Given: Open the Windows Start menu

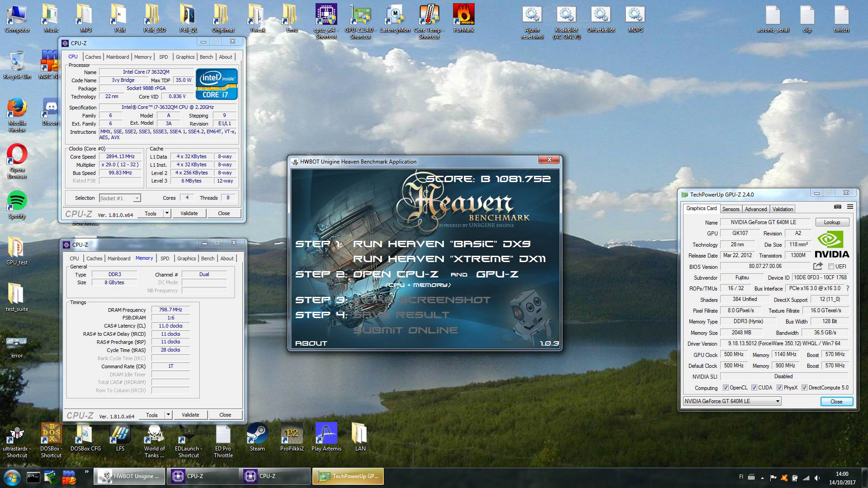Looking at the screenshot, I should coord(12,477).
